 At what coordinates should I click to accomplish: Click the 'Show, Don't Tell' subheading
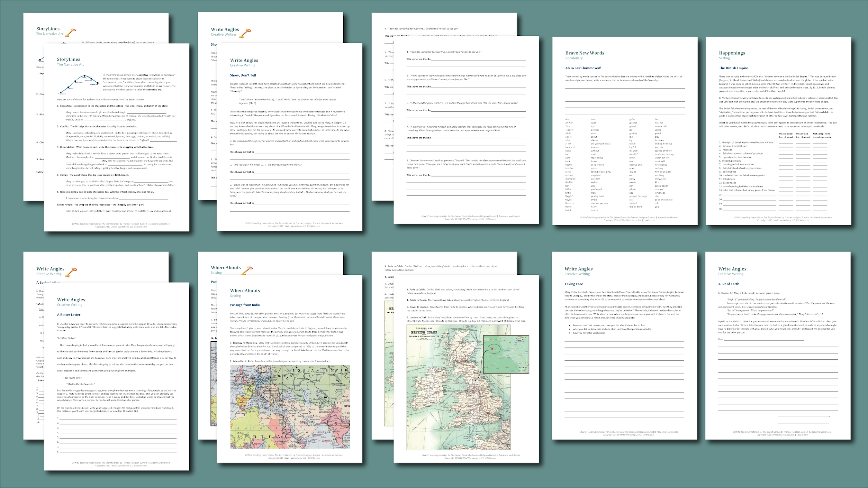tap(243, 75)
